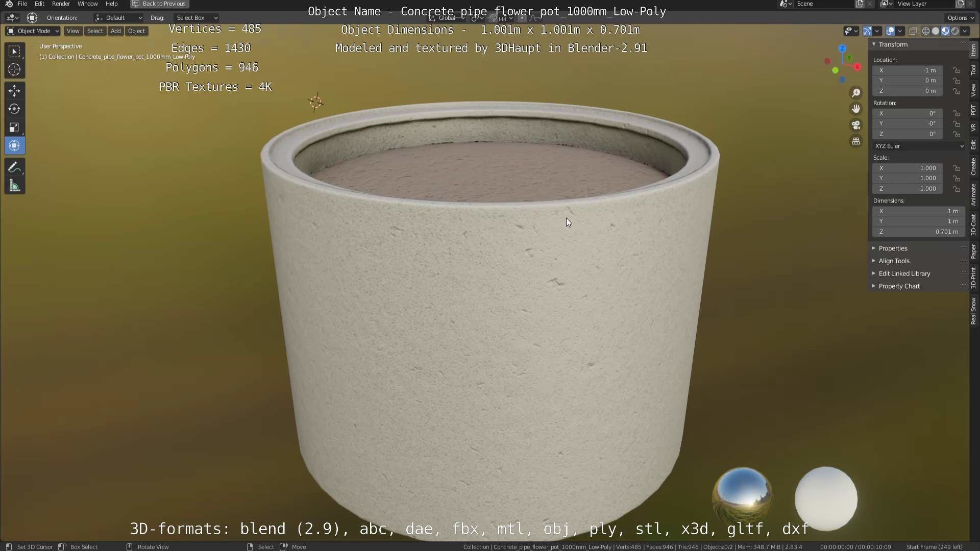Click the active tool icon in header
Viewport: 980px width, 551px height.
32,18
